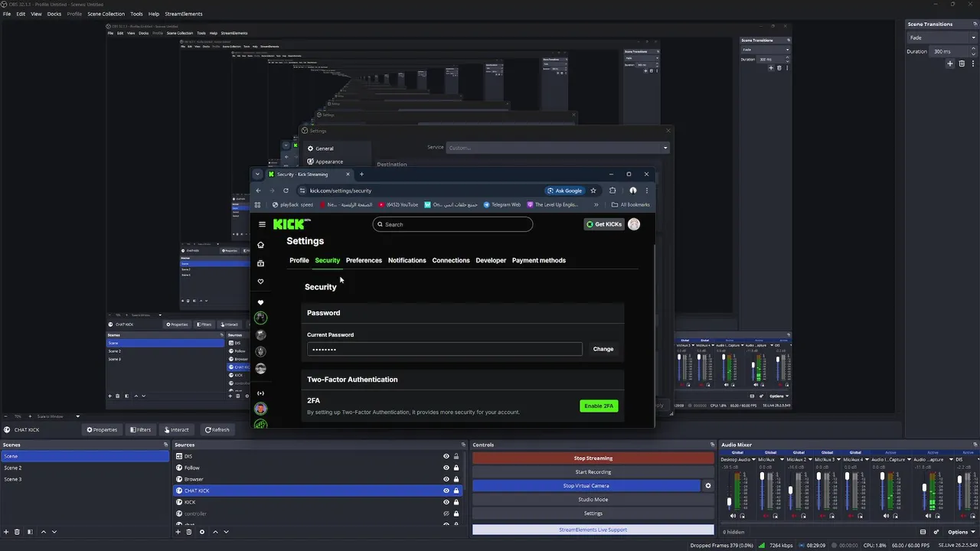Screen dimensions: 980x551
Task: Toggle visibility of DIS source
Action: point(446,456)
